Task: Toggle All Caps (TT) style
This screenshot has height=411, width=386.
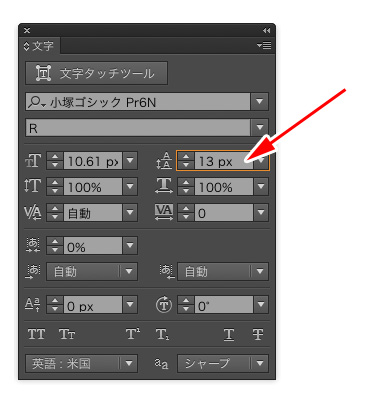Action: pyautogui.click(x=36, y=334)
